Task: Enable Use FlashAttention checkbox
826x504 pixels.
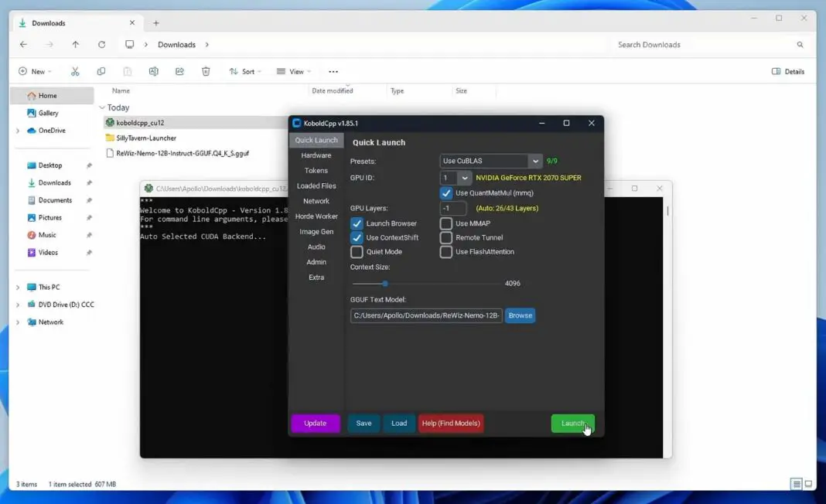Action: (446, 252)
